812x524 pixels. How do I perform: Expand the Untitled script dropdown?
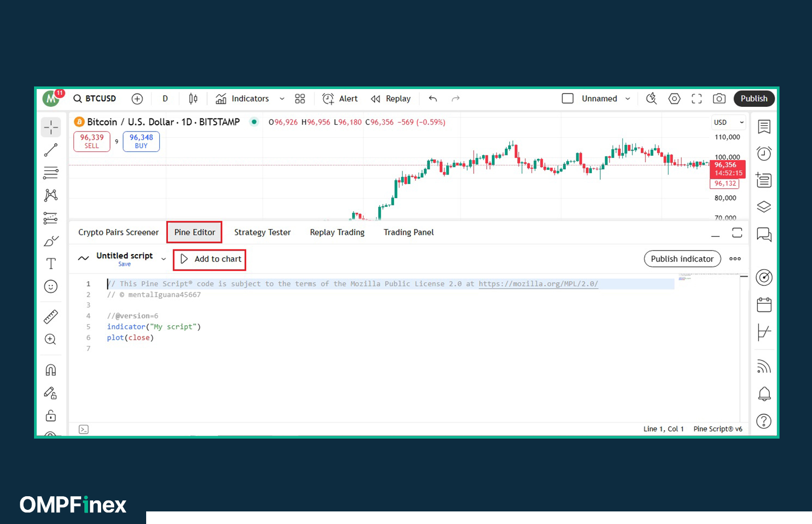coord(163,259)
